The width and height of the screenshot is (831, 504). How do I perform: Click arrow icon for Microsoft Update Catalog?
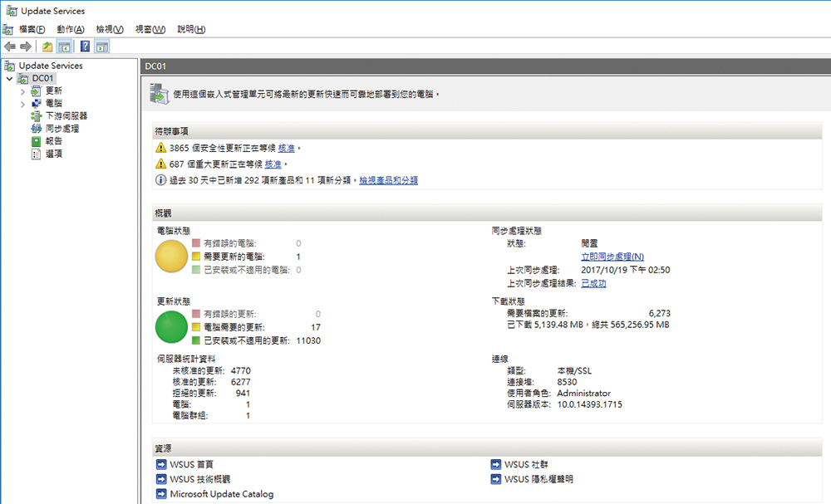pos(161,494)
